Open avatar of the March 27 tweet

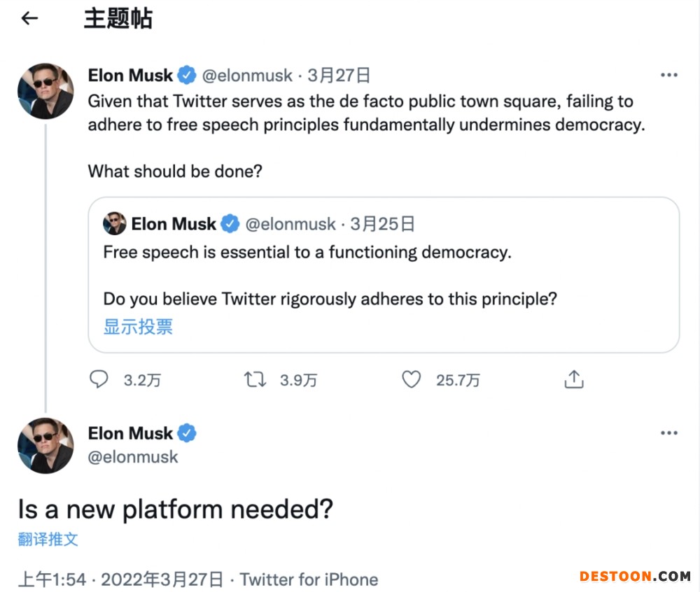click(x=45, y=91)
